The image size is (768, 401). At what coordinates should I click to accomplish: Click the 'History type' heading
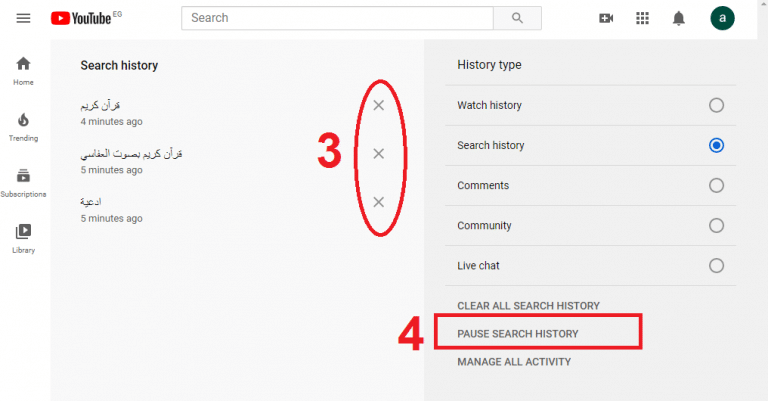click(x=489, y=65)
